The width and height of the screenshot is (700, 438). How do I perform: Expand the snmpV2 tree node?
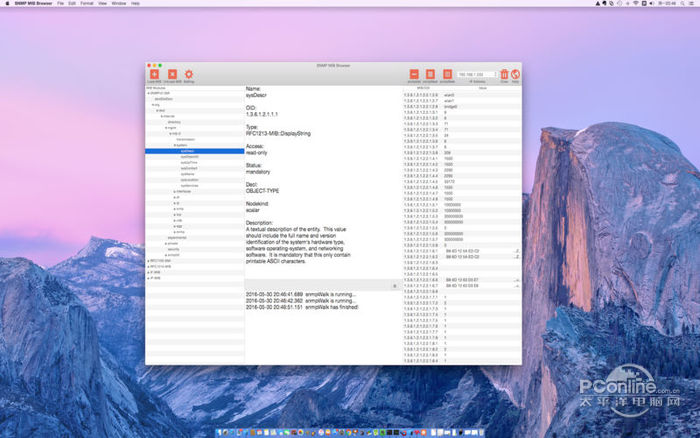166,255
